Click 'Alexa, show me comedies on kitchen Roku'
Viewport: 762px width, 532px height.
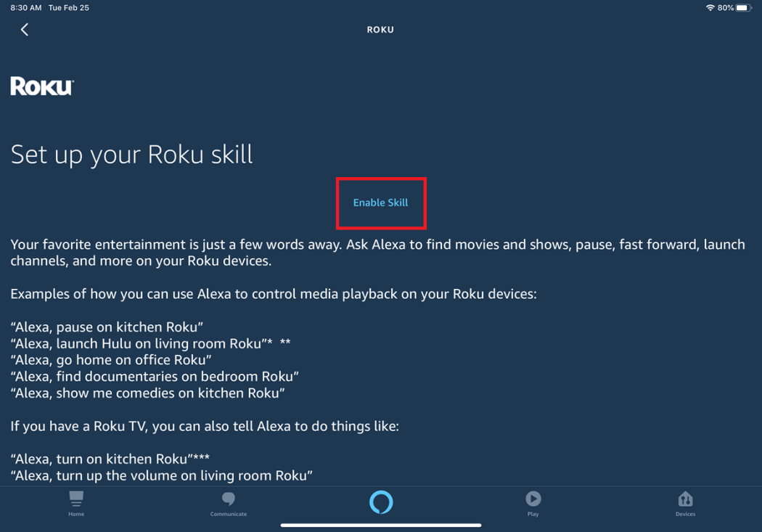pyautogui.click(x=148, y=393)
